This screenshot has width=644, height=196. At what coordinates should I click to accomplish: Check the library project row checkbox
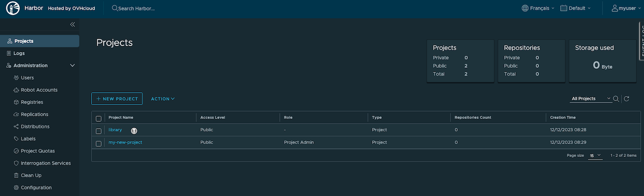pos(98,131)
